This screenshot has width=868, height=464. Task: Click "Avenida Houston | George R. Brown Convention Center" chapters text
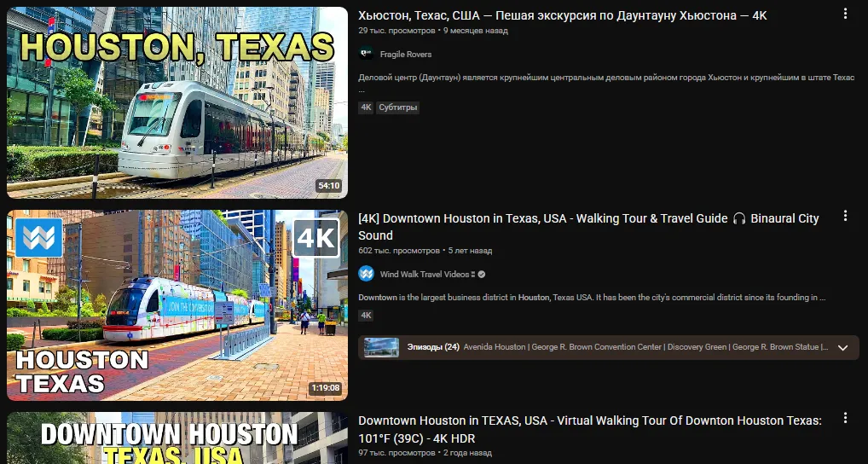point(645,347)
